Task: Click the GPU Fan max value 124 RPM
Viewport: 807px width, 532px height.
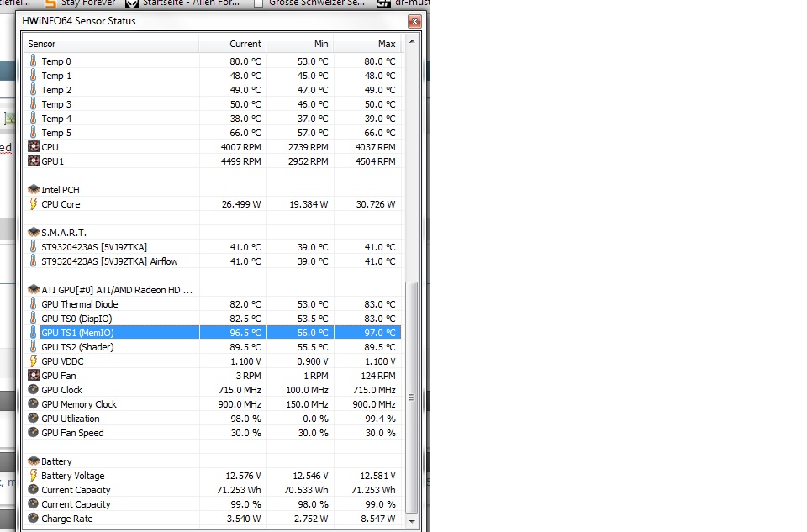Action: pos(378,376)
